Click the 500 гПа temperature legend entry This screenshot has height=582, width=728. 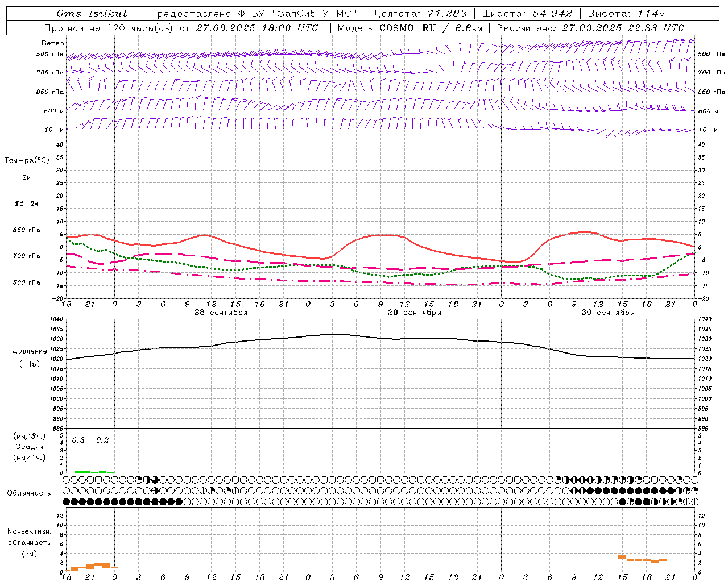pyautogui.click(x=26, y=282)
